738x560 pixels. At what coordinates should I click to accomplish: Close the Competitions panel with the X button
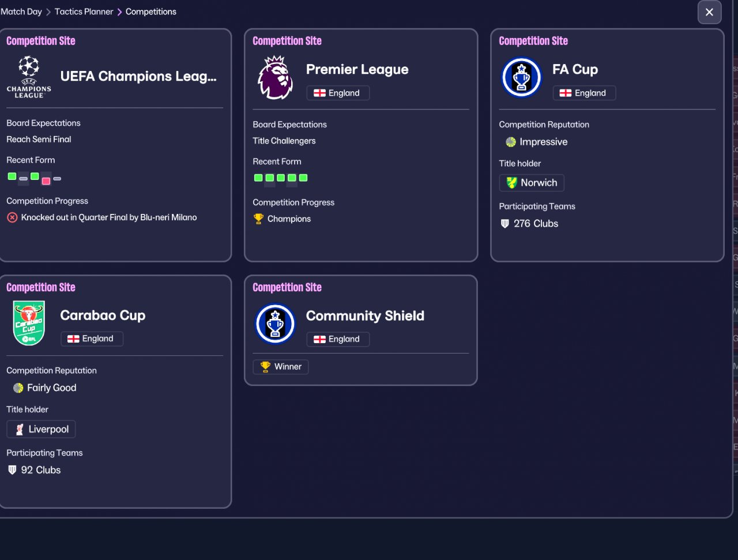click(709, 12)
